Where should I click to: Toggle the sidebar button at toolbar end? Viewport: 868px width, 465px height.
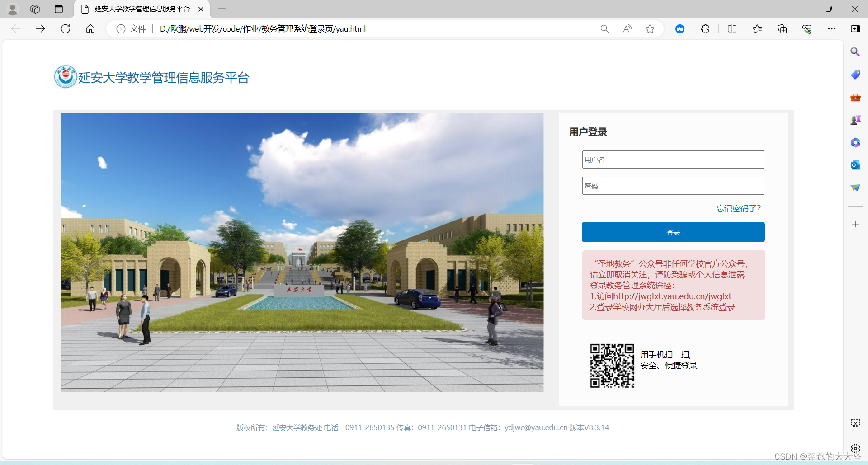pos(855,29)
